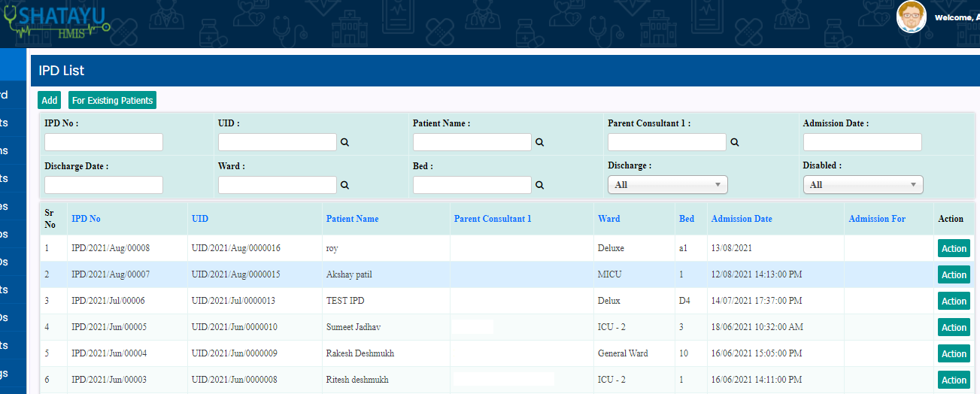Click the For Existing Patients button

coord(112,100)
